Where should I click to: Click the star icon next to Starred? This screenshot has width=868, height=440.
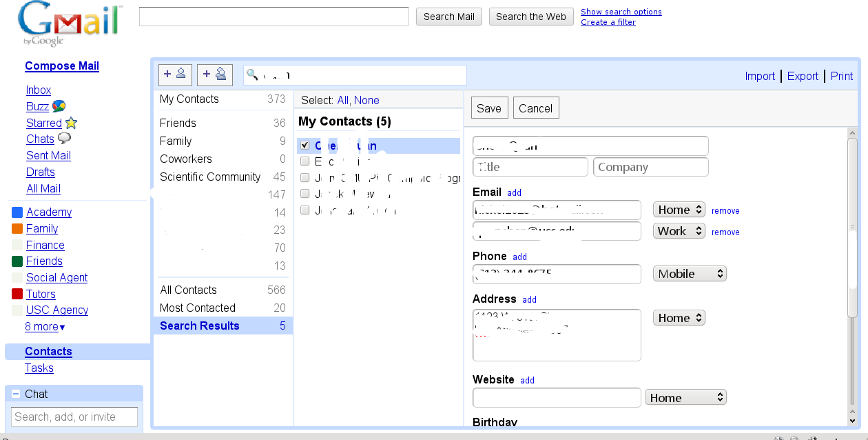point(71,122)
